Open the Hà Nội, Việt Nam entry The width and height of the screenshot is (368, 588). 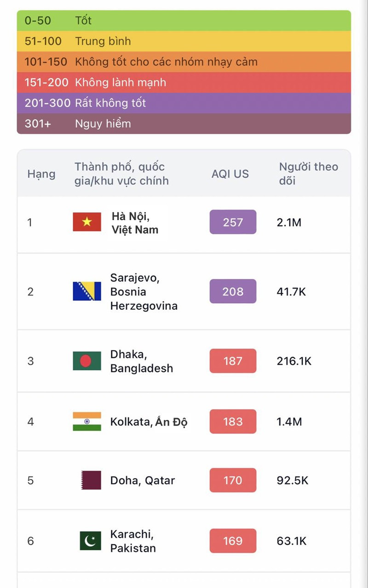pos(135,223)
